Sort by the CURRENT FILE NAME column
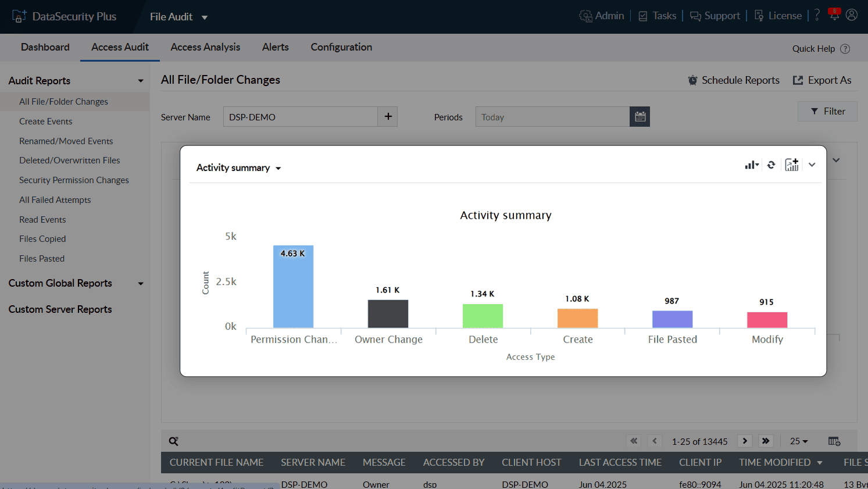Viewport: 868px width, 489px height. pyautogui.click(x=216, y=463)
